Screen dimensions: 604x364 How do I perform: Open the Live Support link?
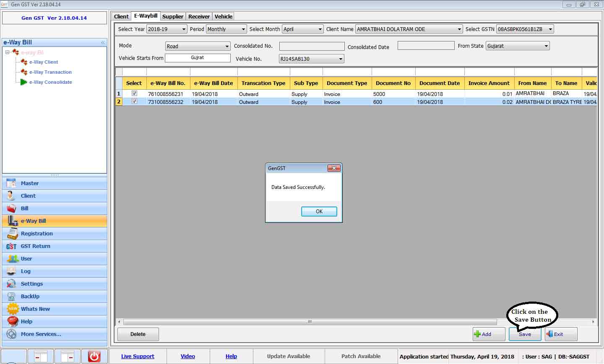pos(138,356)
